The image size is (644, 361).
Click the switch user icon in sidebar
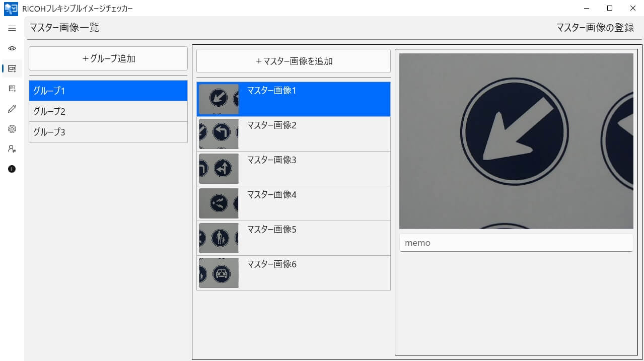[12, 149]
